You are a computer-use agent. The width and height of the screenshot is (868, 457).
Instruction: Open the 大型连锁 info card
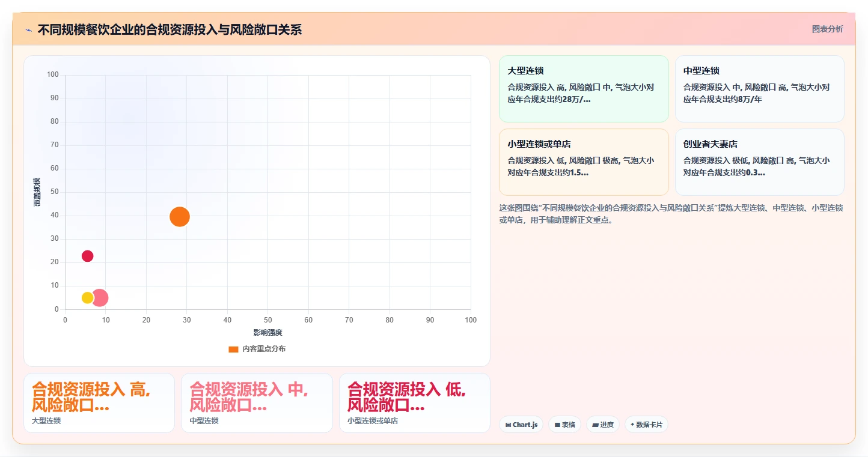(x=584, y=89)
